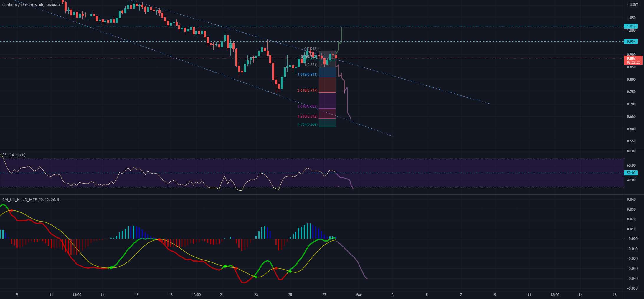The height and width of the screenshot is (299, 644).
Task: Click Fibonacci level label 1.618(0.811)
Action: (x=308, y=75)
